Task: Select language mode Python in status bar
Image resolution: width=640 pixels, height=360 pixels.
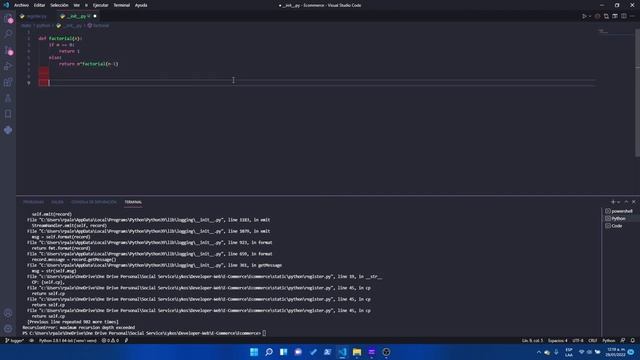Action: pyautogui.click(x=609, y=340)
